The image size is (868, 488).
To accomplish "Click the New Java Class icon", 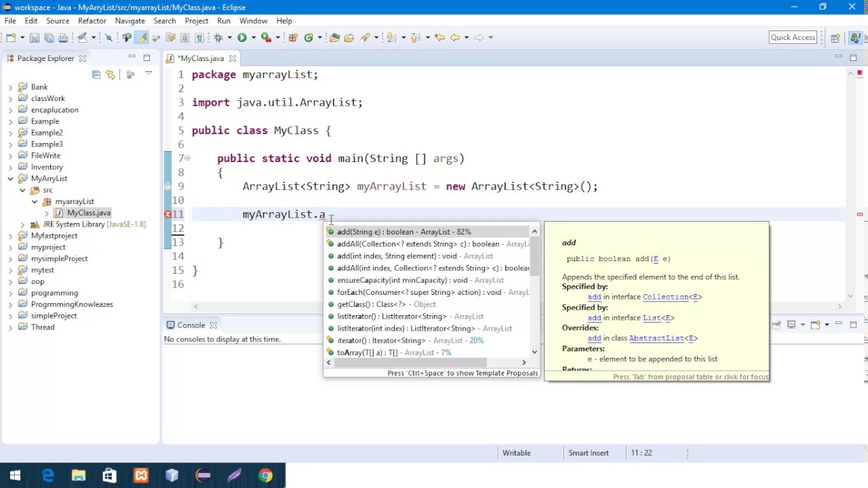I will [x=309, y=38].
